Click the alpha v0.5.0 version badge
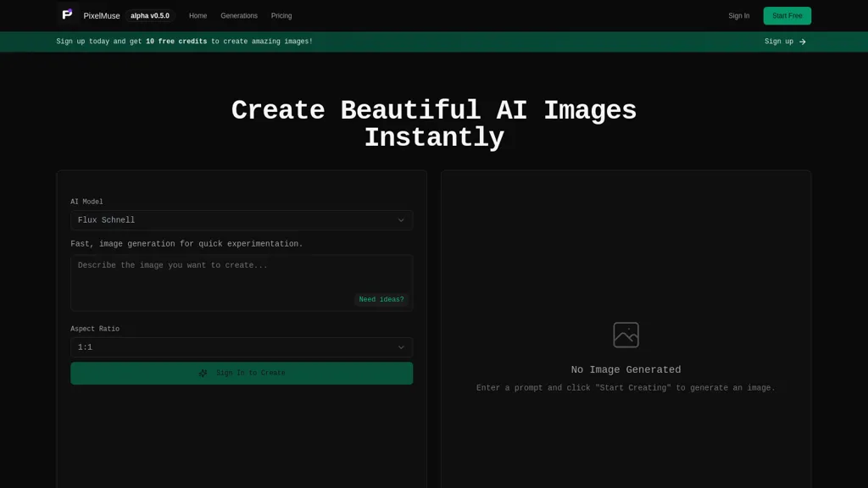 click(150, 16)
